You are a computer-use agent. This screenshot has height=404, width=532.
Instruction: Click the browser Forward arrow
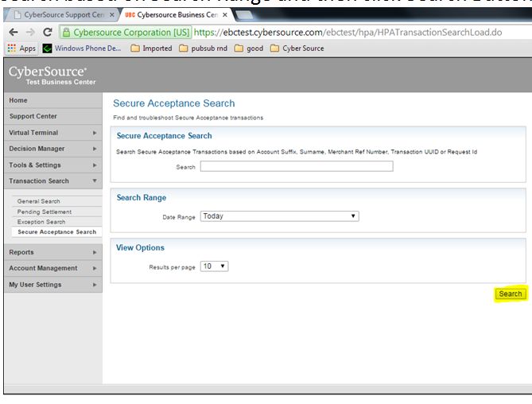point(30,33)
